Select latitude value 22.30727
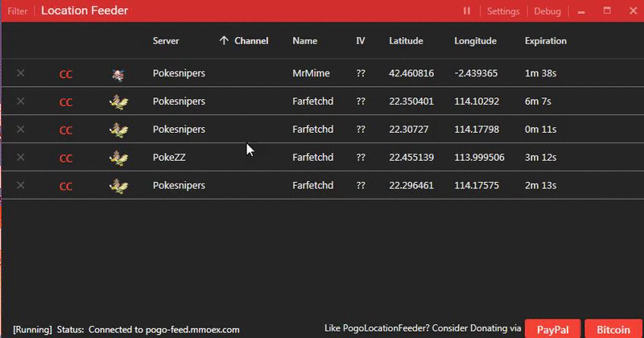The width and height of the screenshot is (644, 338). click(409, 129)
